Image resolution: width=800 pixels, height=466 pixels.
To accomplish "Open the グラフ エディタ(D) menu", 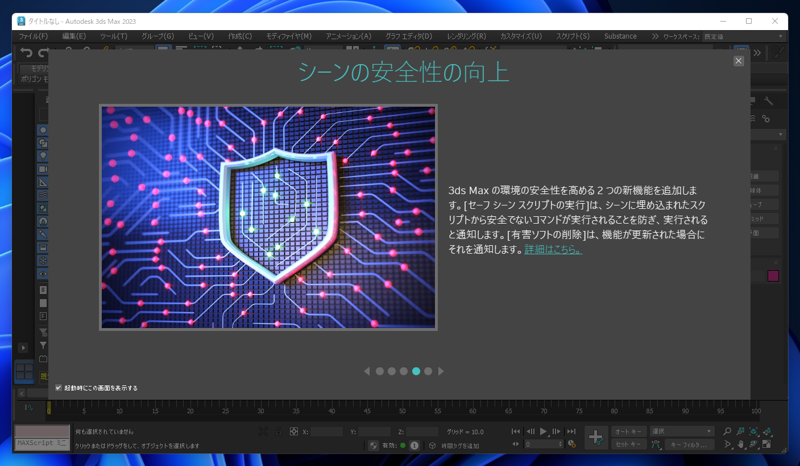I will tap(409, 36).
